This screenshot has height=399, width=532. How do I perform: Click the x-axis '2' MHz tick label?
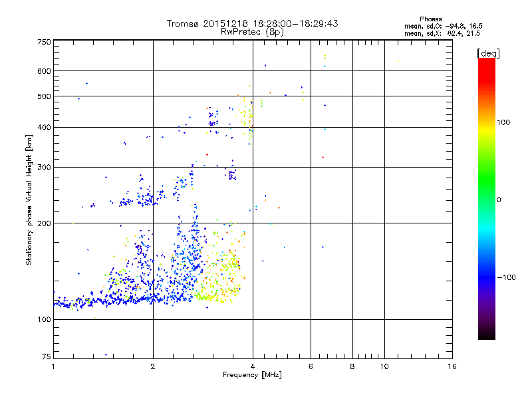(x=153, y=366)
